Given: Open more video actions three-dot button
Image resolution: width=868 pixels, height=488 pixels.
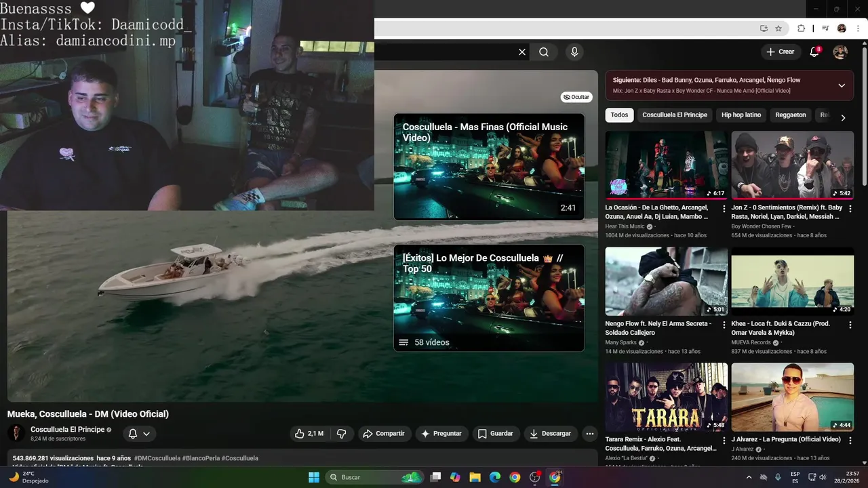Looking at the screenshot, I should click(589, 434).
